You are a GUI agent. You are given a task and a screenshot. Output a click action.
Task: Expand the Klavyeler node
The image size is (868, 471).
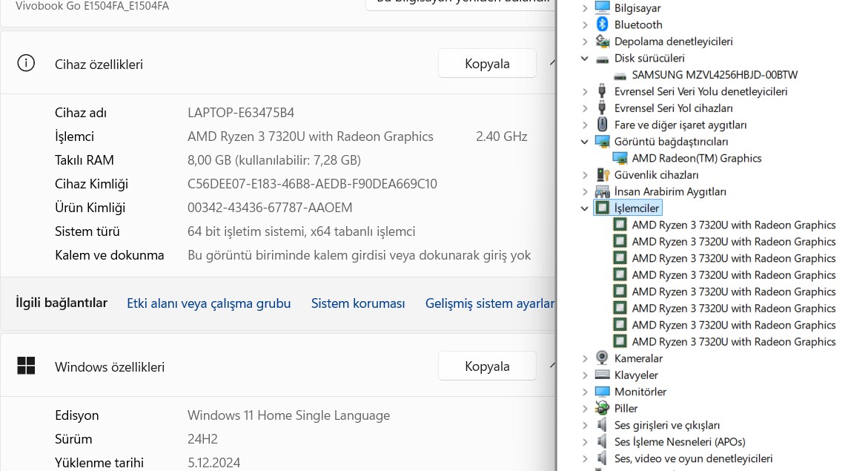click(585, 375)
